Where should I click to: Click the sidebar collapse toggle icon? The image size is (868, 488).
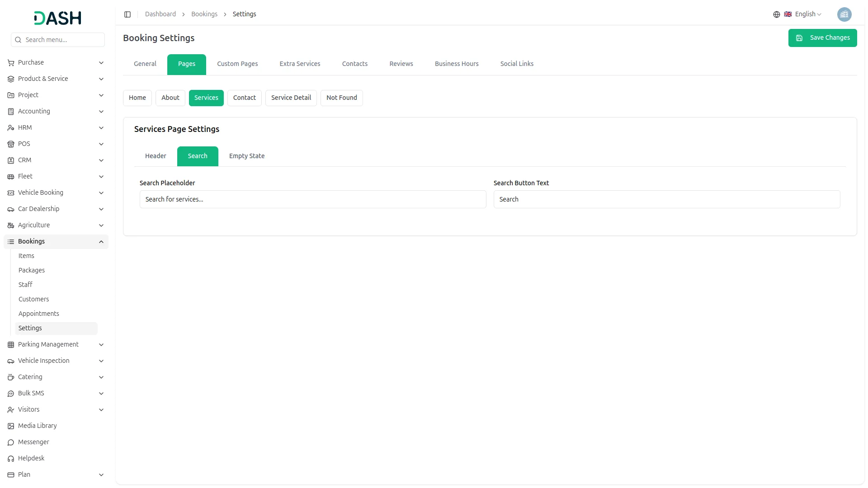click(127, 14)
